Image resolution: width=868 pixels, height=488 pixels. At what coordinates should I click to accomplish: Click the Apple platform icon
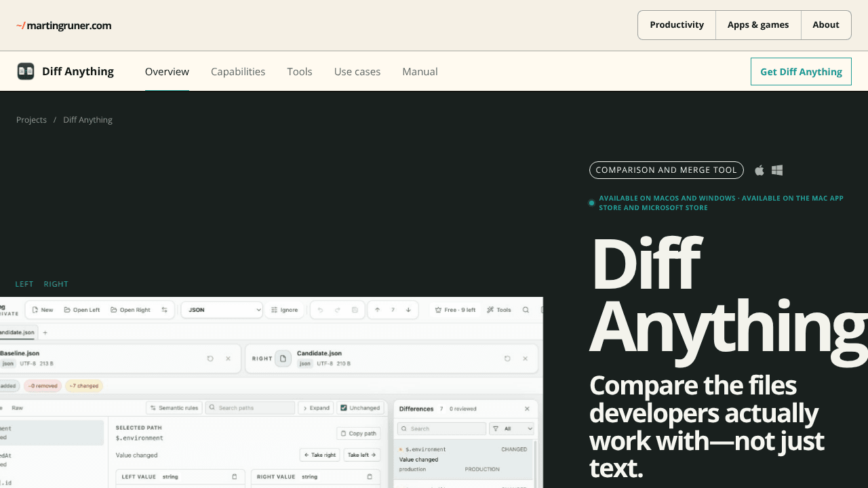click(759, 170)
